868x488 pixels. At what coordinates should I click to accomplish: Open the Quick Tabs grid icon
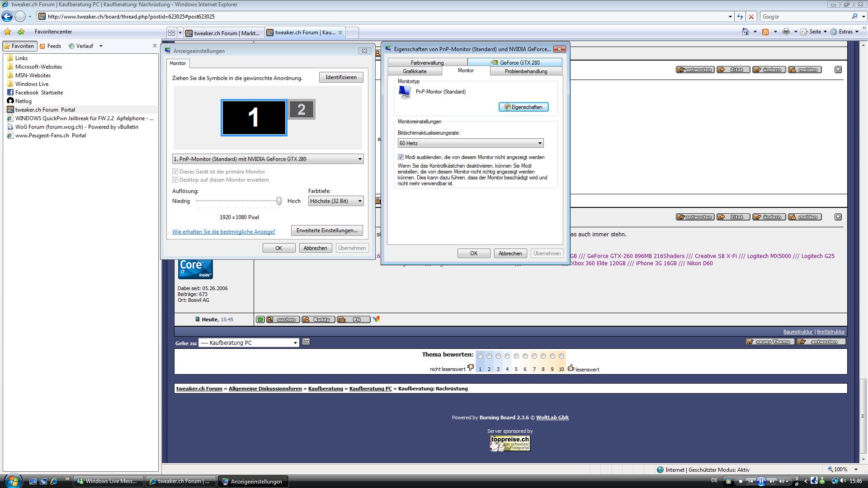click(171, 33)
